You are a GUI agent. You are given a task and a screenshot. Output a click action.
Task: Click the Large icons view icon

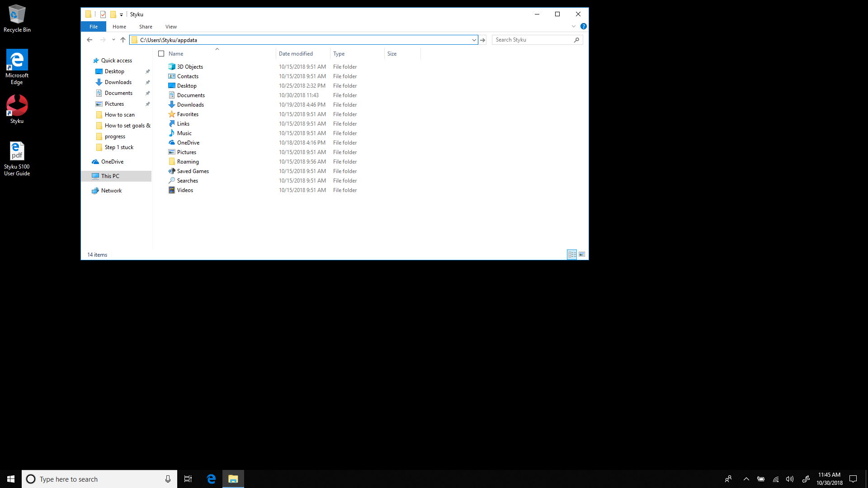coord(582,254)
